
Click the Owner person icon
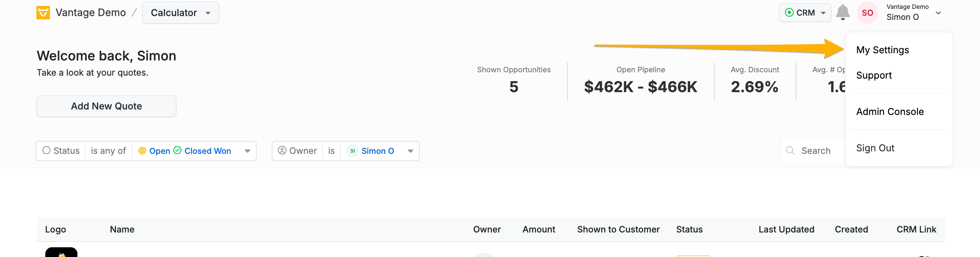(282, 150)
